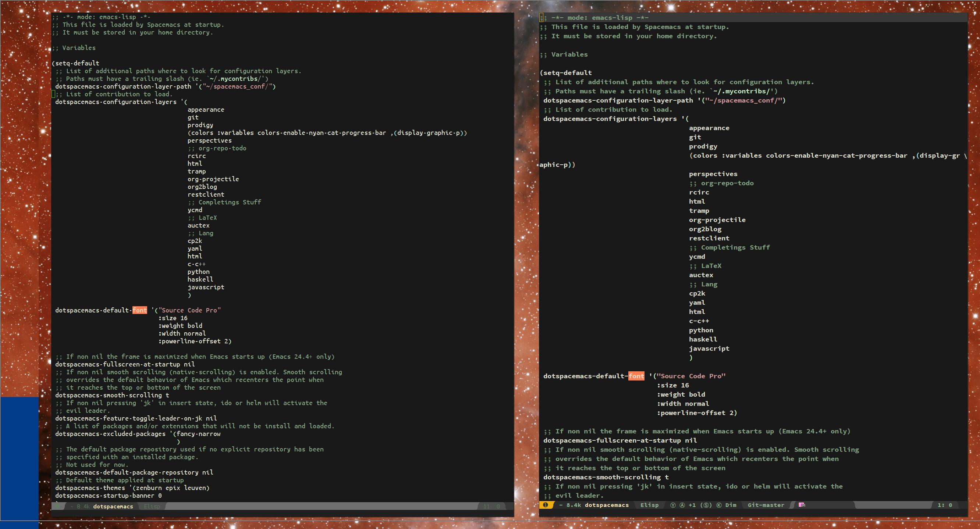980x529 pixels.
Task: Click 'perspectives' layer in left window
Action: coord(209,140)
